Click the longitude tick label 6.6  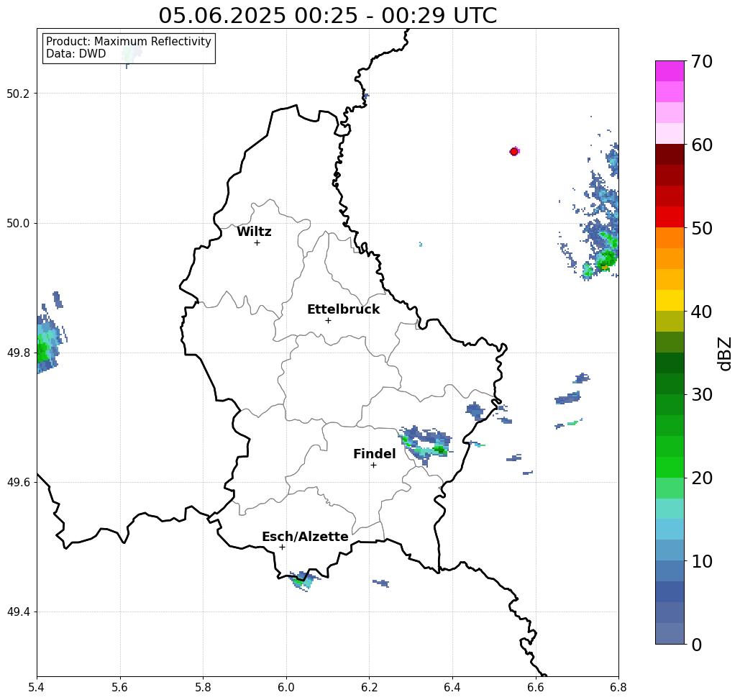tap(535, 687)
